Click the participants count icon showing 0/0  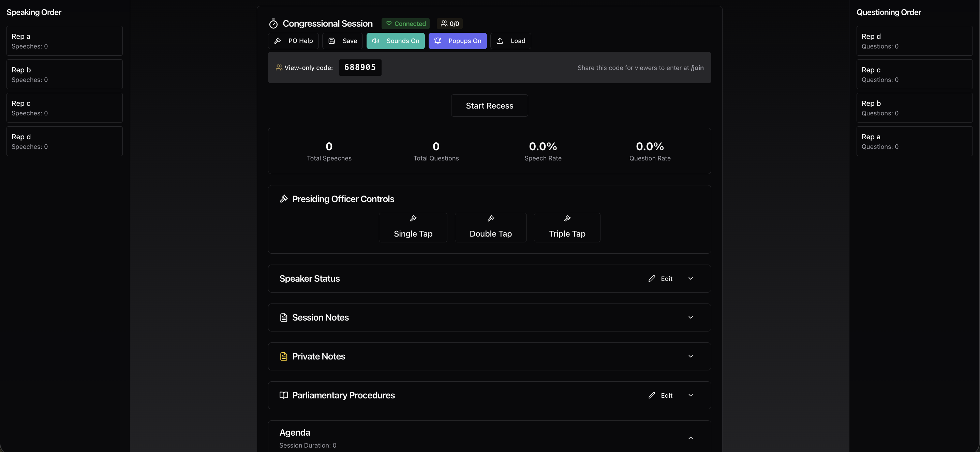pos(444,24)
